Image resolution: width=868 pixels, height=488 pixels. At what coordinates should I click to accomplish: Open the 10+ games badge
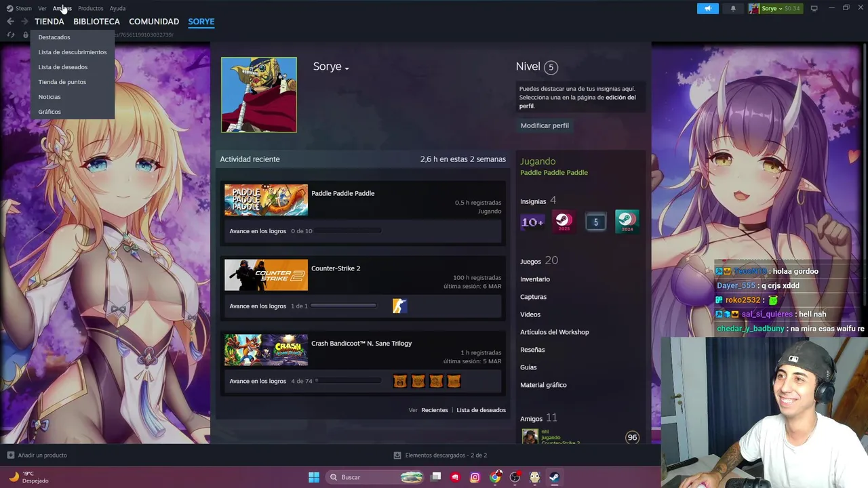coord(532,222)
